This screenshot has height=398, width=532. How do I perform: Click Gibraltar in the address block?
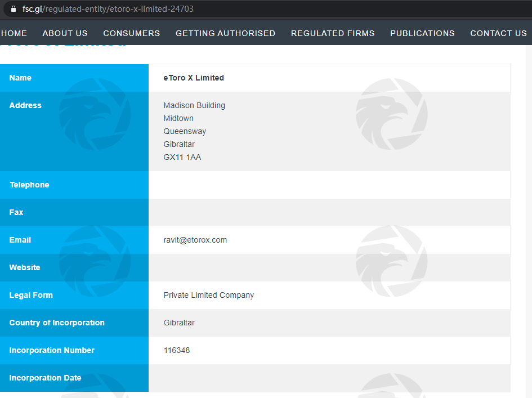click(x=179, y=144)
